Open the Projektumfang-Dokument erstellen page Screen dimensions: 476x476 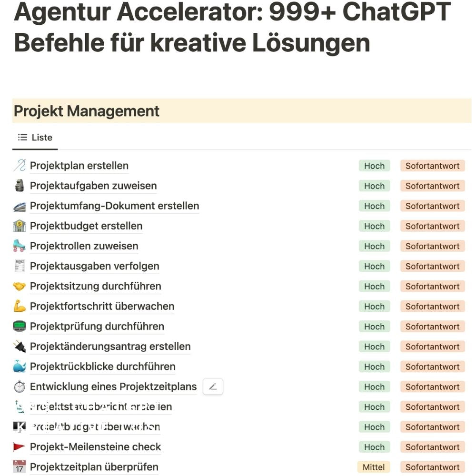(114, 206)
